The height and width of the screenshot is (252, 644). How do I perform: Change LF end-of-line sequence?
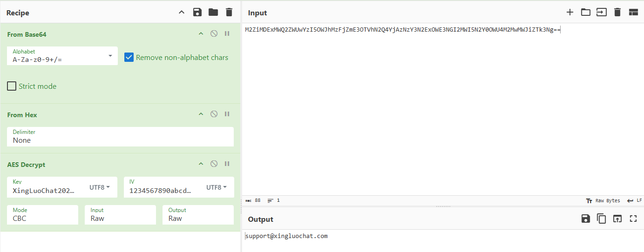tap(634, 201)
